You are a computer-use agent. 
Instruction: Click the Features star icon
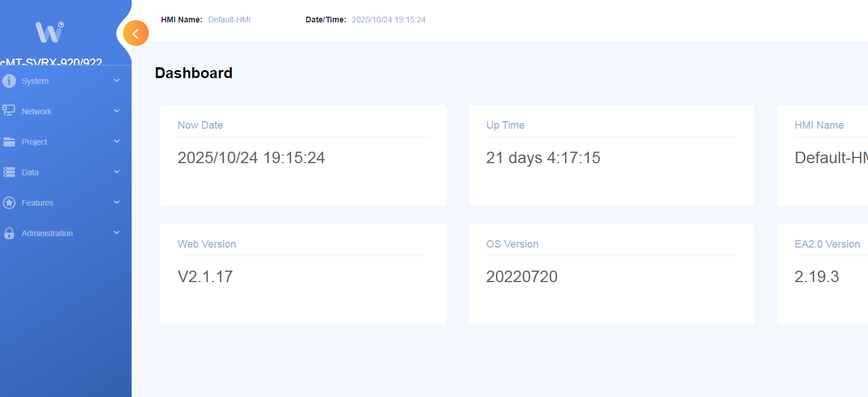[9, 203]
